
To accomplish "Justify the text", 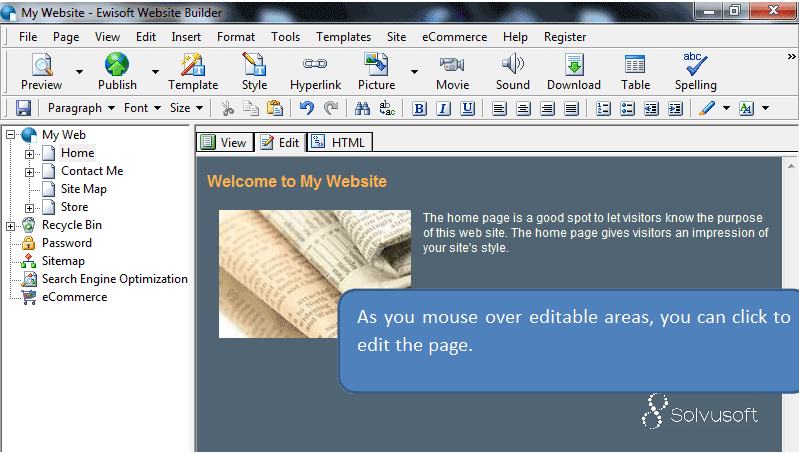I will pyautogui.click(x=572, y=109).
